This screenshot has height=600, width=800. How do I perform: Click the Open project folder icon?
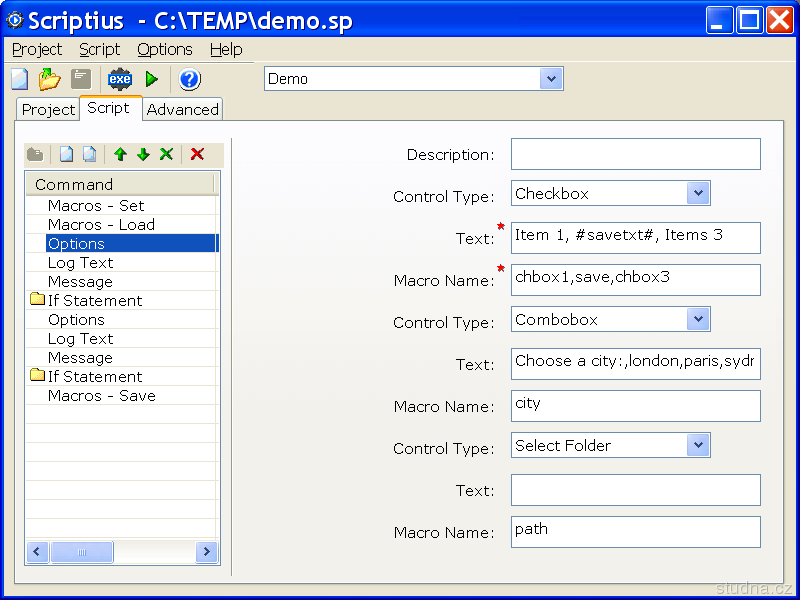[50, 79]
